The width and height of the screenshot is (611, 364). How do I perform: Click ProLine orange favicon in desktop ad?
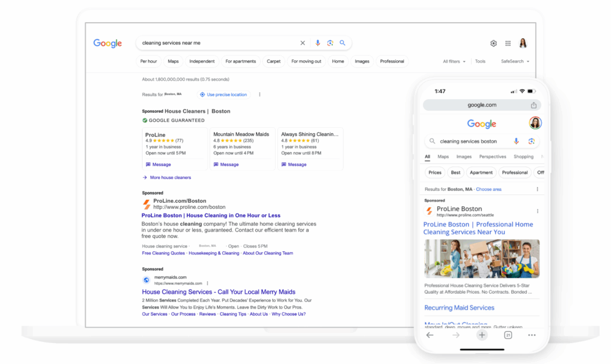coord(147,204)
